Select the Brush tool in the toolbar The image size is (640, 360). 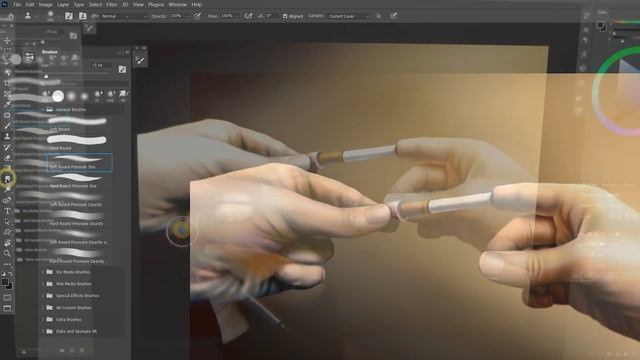[7, 126]
